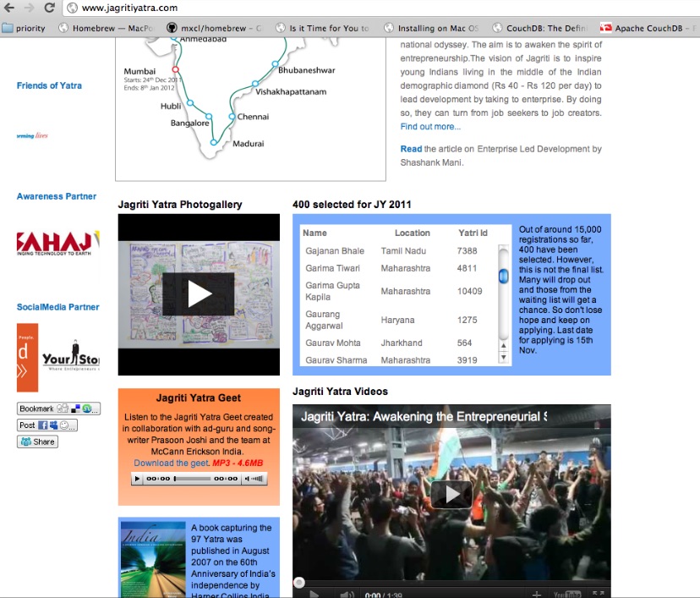Click the Jharkhand location cell
This screenshot has width=700, height=598.
tap(402, 343)
